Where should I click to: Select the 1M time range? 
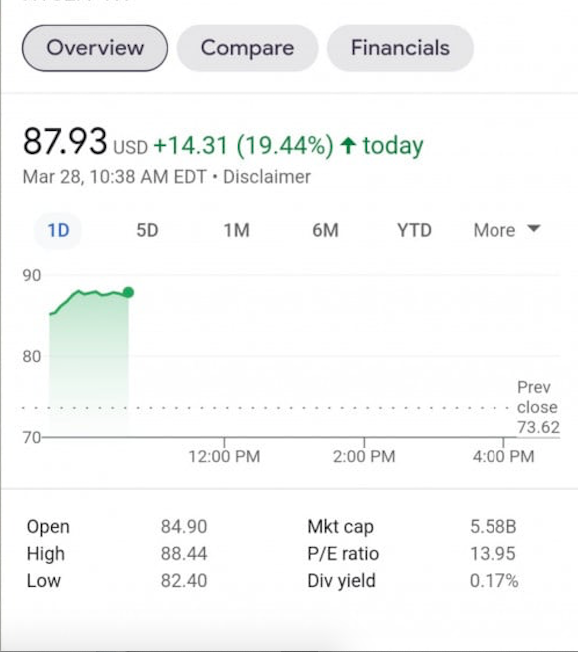point(237,230)
